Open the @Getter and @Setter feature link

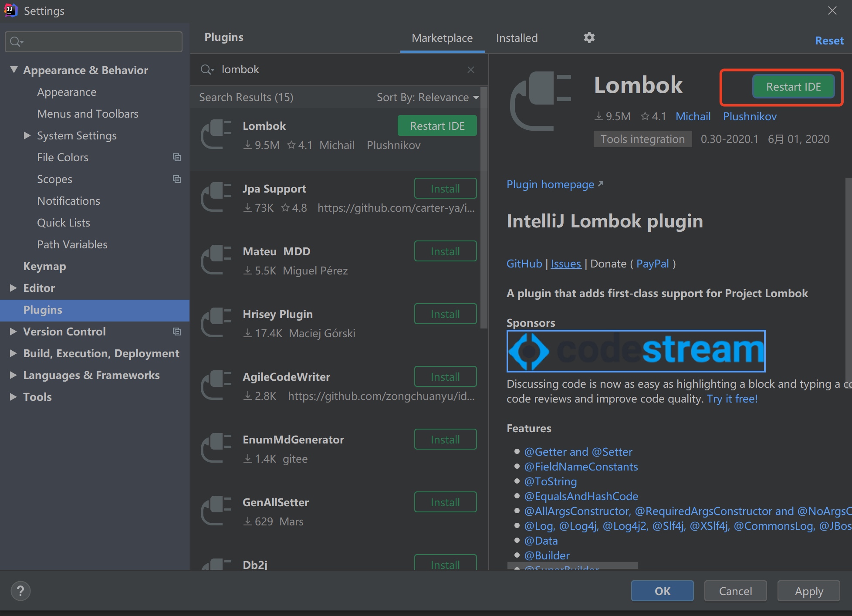click(578, 452)
